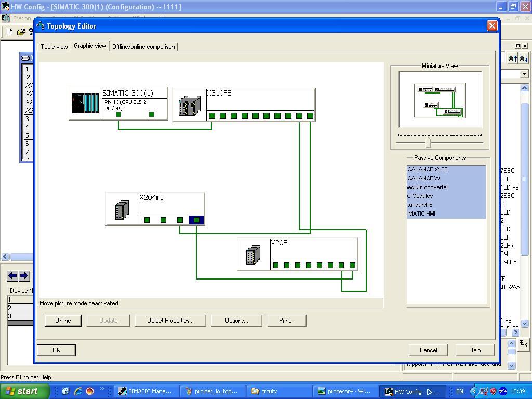532x399 pixels.
Task: Select SCALANCE W in Passive Components
Action: coord(446,178)
